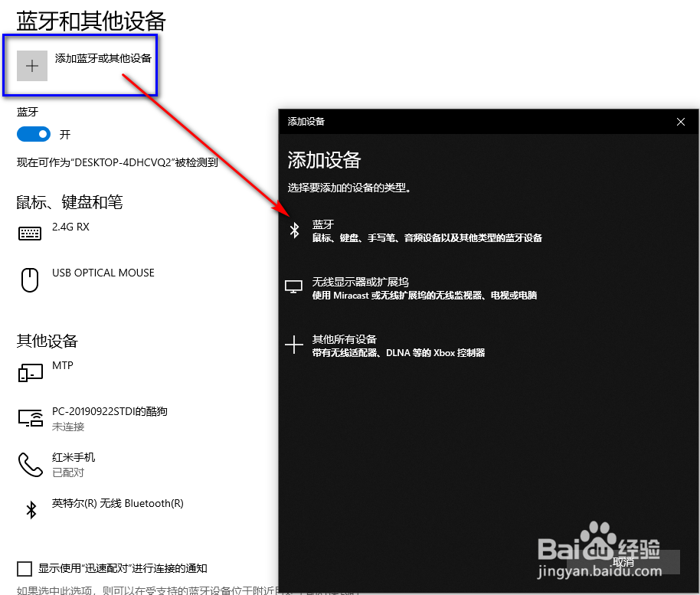The height and width of the screenshot is (595, 700).
Task: Click the plus icon beside 其他所有设备
Action: pos(294,345)
